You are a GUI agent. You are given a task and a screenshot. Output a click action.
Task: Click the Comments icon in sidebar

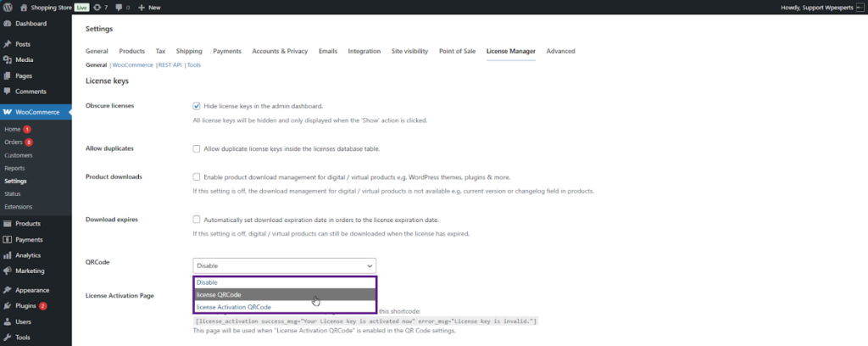[x=8, y=92]
